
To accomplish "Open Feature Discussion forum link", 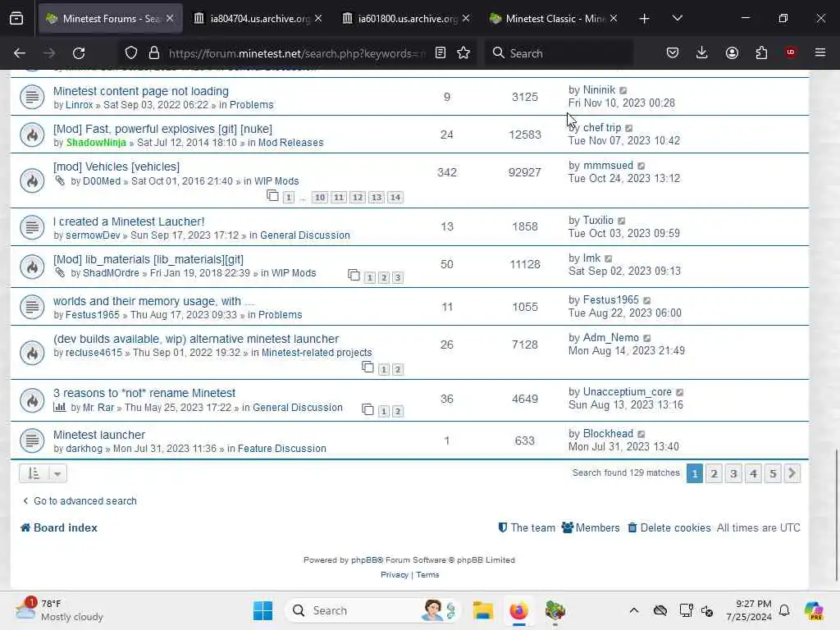I will coord(282,449).
